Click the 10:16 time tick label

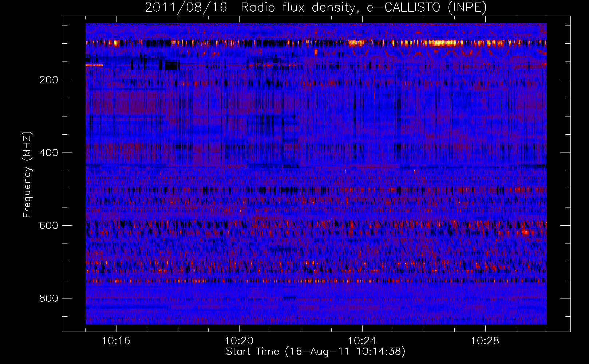(116, 341)
